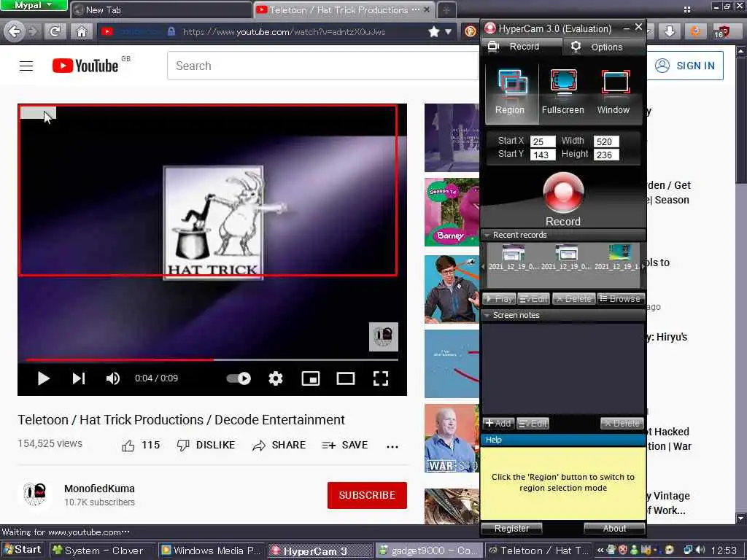This screenshot has height=560, width=747.
Task: Open the WAR STORIES suggested video
Action: coord(452,438)
